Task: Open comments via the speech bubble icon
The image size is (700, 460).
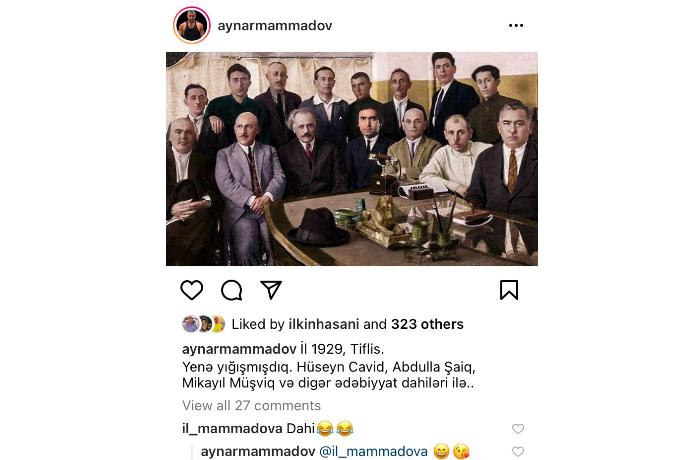Action: click(x=232, y=290)
